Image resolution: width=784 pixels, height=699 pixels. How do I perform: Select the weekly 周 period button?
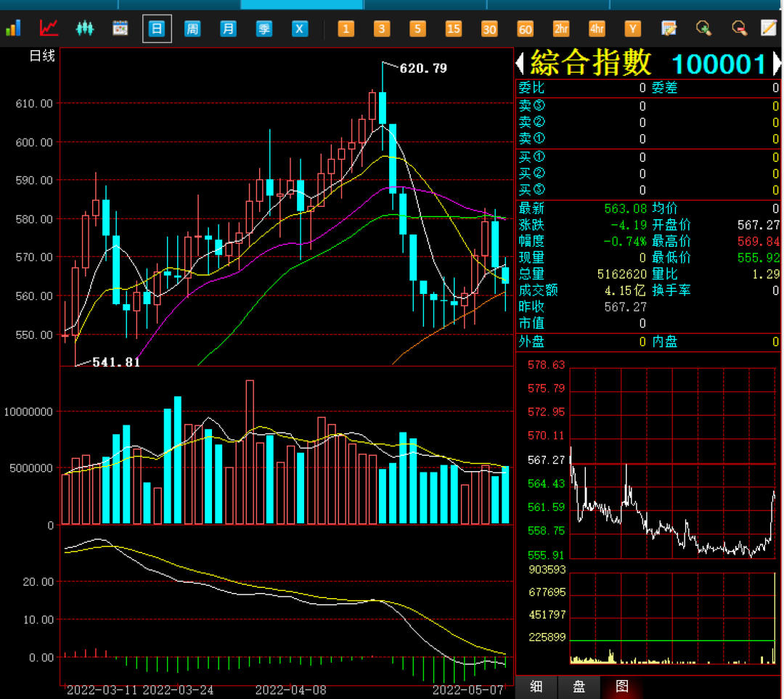coord(192,28)
